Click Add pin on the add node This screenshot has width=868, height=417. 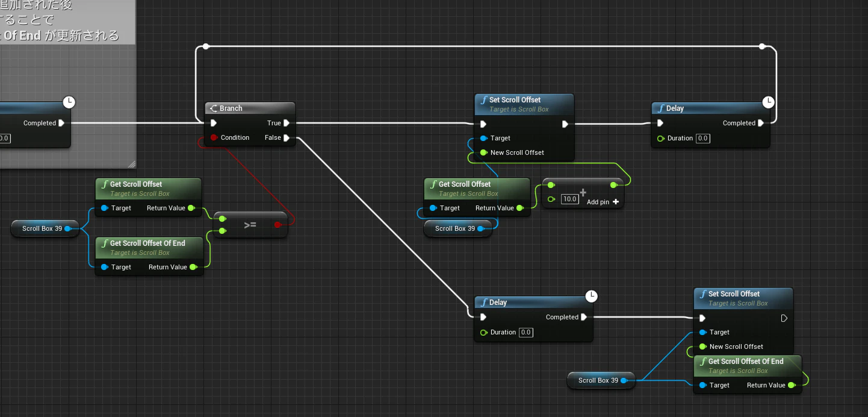click(603, 202)
